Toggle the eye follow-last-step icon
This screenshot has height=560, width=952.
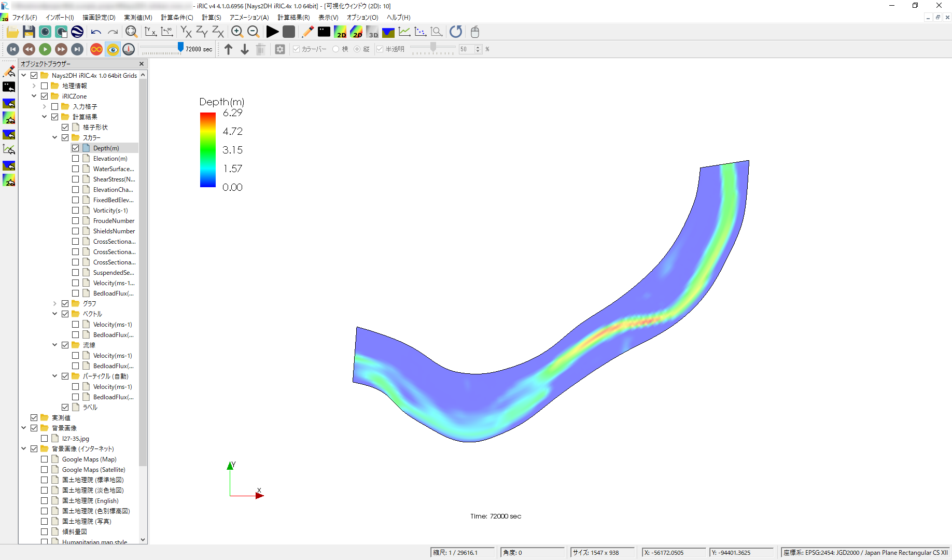[x=113, y=49]
